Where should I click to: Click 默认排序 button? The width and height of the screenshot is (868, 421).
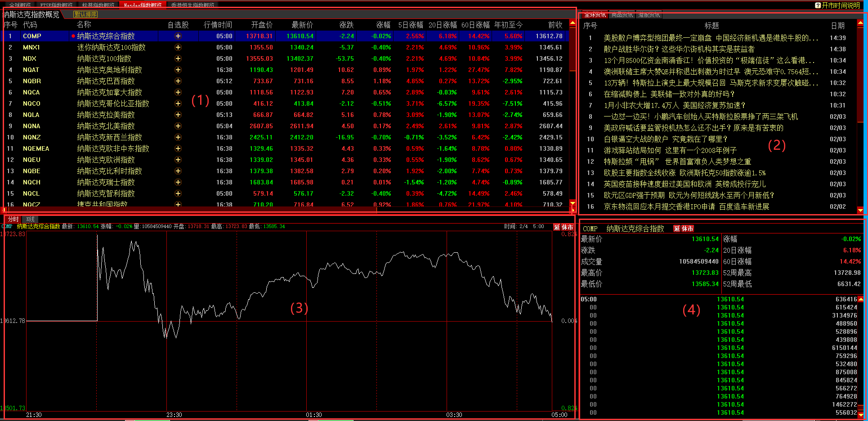pos(85,14)
